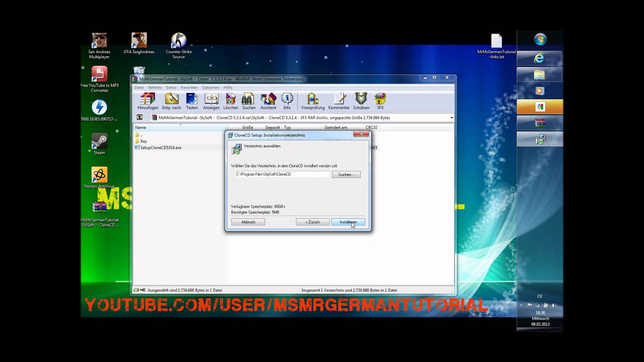Image resolution: width=644 pixels, height=362 pixels.
Task: Show hidden tray icons arrow
Action: (521, 305)
